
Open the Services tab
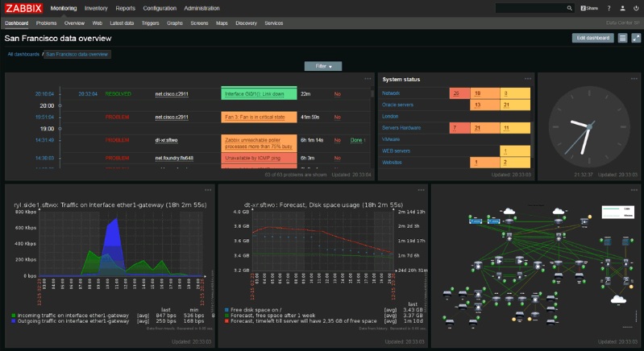273,23
